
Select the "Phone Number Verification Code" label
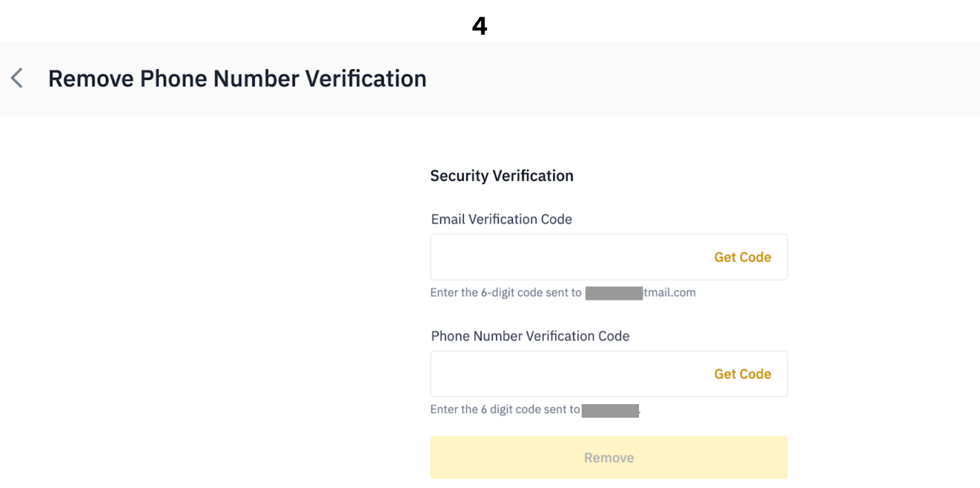tap(530, 336)
